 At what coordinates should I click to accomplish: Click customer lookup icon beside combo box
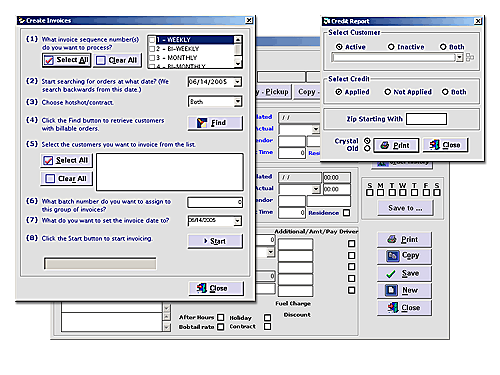tap(470, 57)
